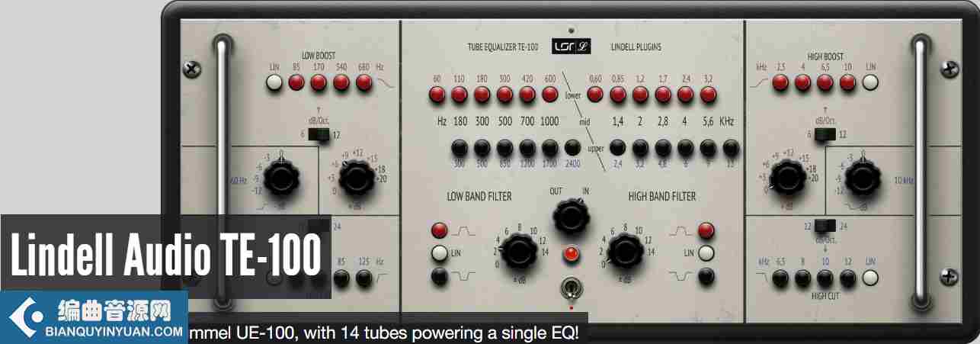The image size is (980, 344).
Task: Select lower-row red 300 Hz button
Action: (505, 95)
